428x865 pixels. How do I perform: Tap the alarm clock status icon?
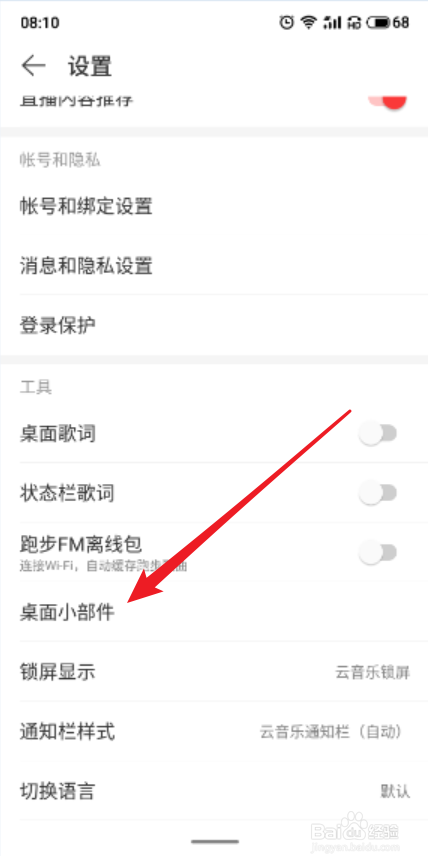(x=286, y=22)
